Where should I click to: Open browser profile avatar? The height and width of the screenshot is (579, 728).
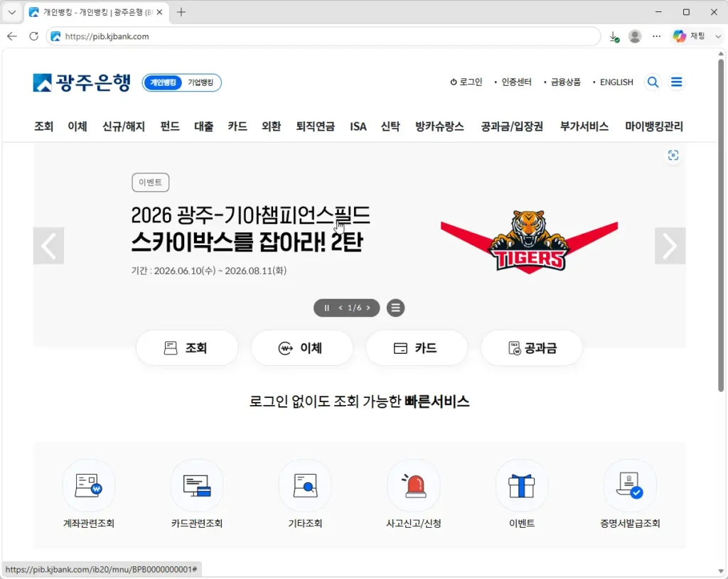click(x=635, y=36)
